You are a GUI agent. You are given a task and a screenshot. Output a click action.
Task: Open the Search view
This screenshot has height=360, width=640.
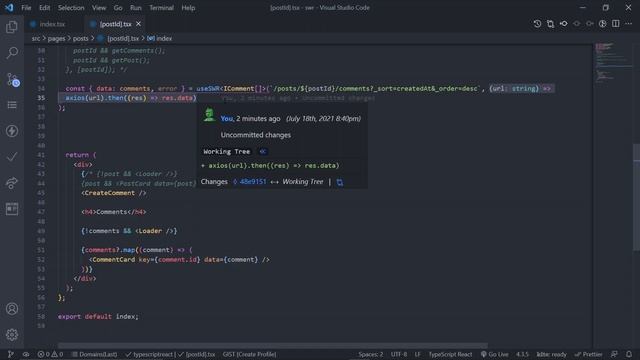pos(12,53)
